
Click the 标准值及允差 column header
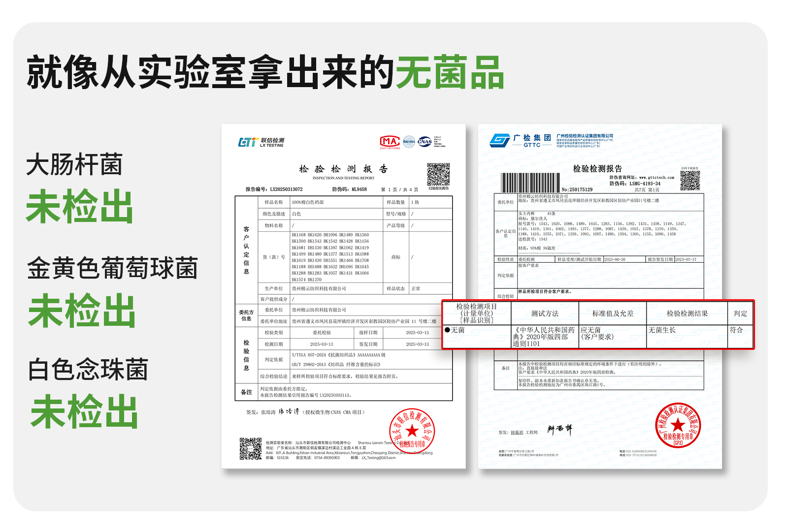click(x=613, y=313)
